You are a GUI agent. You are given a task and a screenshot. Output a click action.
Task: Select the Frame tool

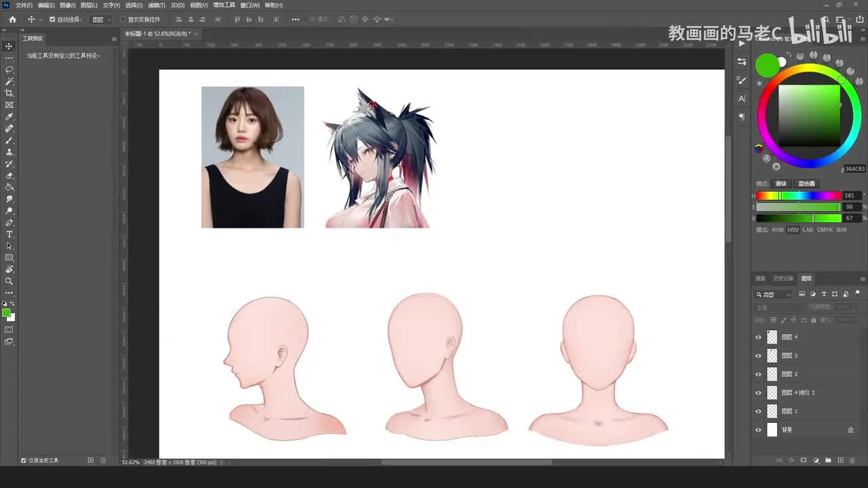(9, 105)
